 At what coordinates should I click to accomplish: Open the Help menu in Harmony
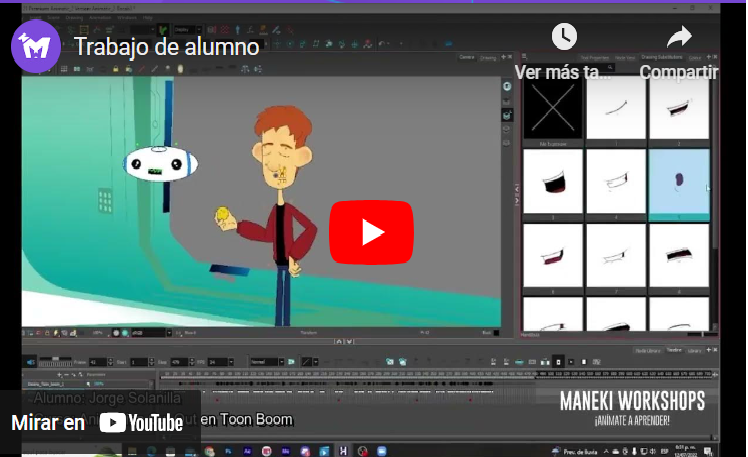(147, 18)
